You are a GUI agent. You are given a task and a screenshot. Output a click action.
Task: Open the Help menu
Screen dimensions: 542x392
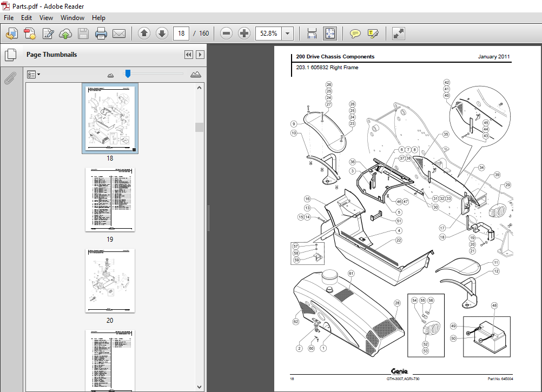pos(98,18)
